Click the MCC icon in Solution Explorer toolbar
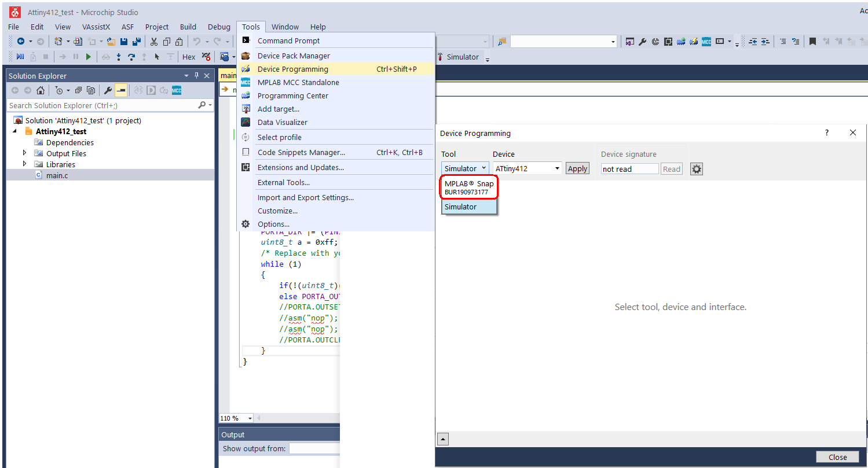868x468 pixels. tap(177, 91)
